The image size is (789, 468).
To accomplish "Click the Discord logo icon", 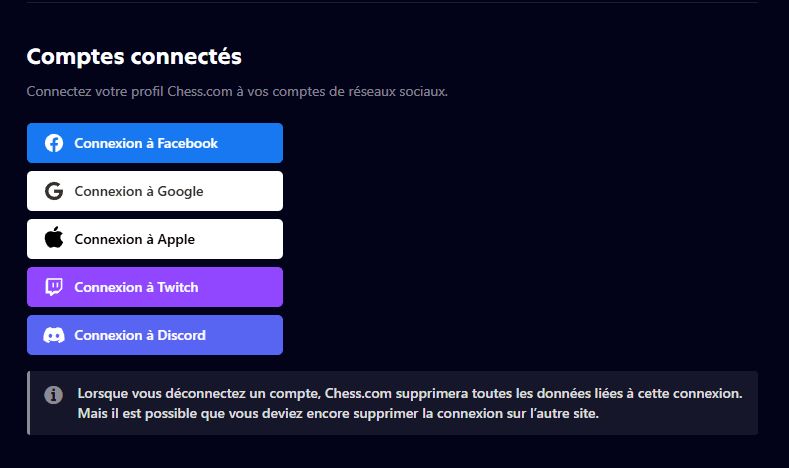I will 54,335.
